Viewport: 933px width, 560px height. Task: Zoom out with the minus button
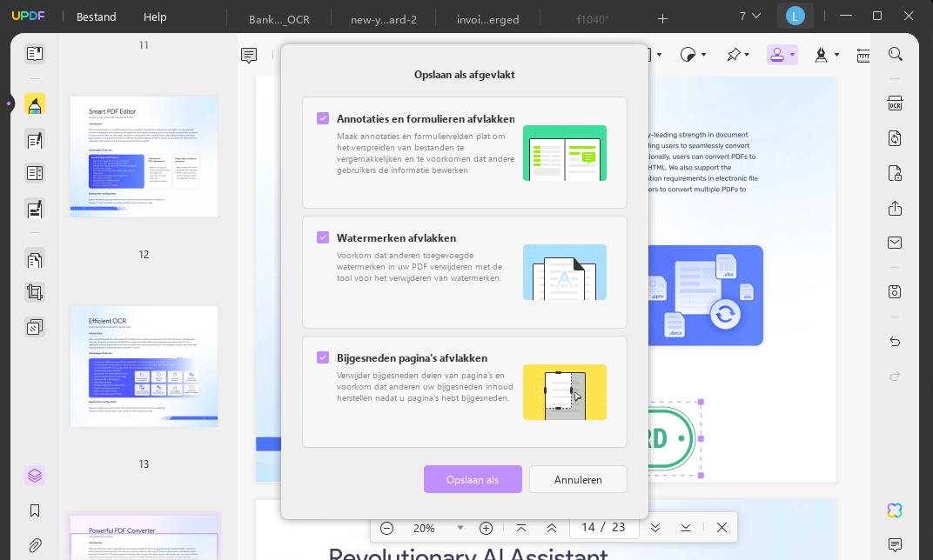pyautogui.click(x=386, y=528)
